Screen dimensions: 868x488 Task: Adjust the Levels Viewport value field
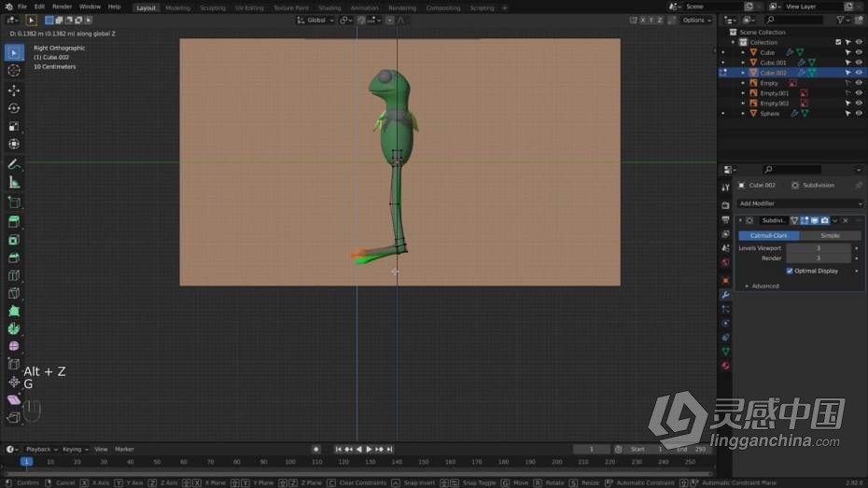coord(819,248)
